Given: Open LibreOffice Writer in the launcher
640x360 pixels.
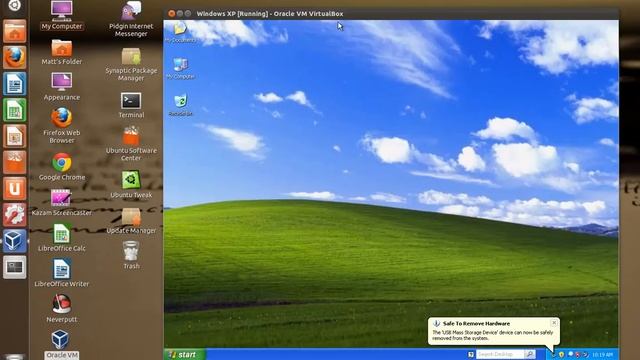Looking at the screenshot, I should coord(15,83).
